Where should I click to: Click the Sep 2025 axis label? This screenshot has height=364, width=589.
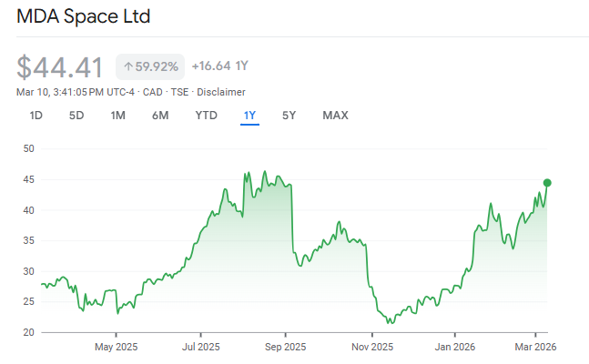point(286,347)
